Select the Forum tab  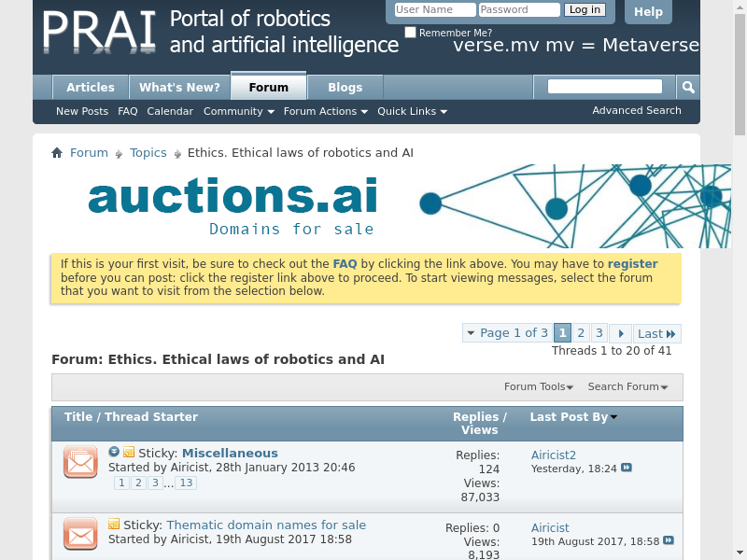pyautogui.click(x=269, y=87)
